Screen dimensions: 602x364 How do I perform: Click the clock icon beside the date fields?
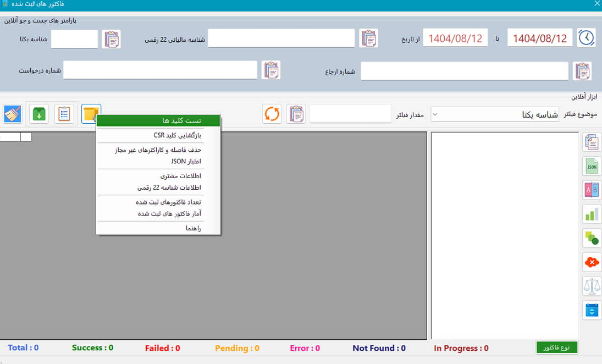586,38
